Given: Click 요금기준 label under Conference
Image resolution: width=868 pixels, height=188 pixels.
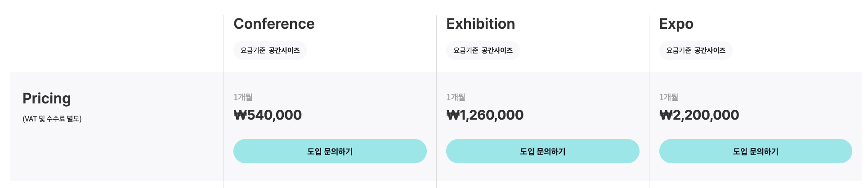Looking at the screenshot, I should point(253,50).
